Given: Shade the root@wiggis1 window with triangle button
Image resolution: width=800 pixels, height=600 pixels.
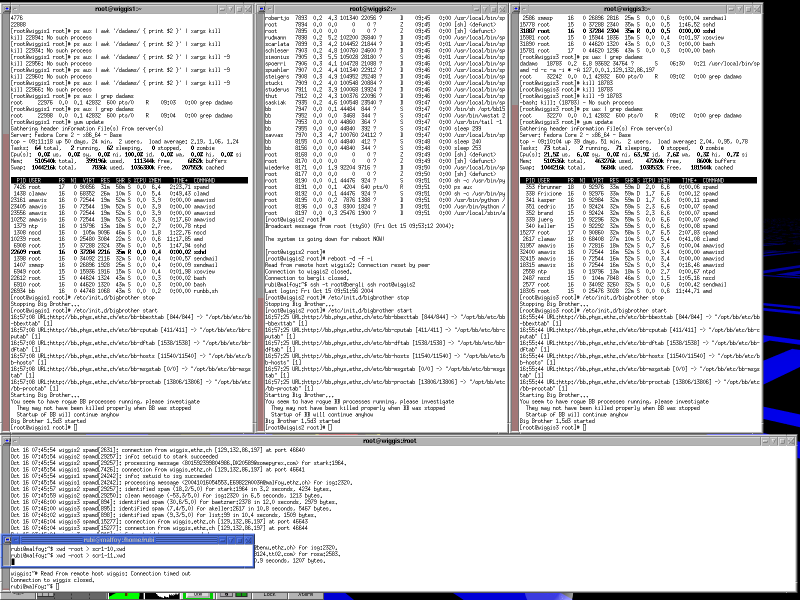Looking at the screenshot, I should [x=231, y=9].
